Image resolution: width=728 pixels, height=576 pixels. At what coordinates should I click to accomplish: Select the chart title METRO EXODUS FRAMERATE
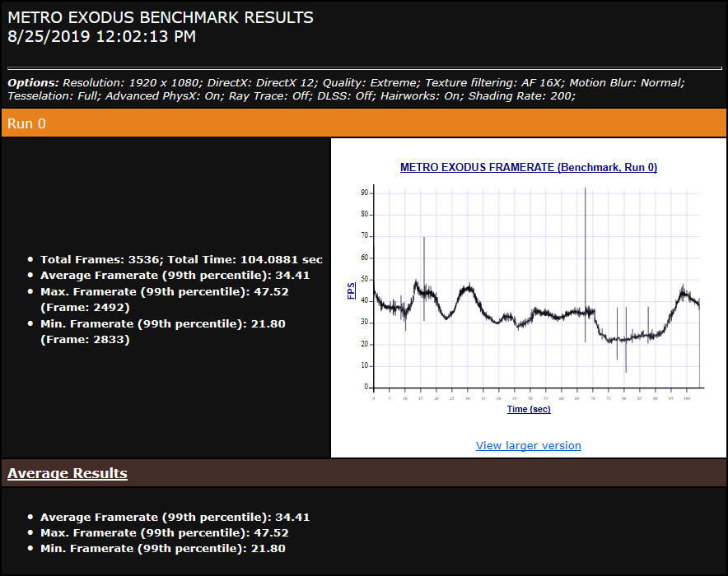coord(529,167)
